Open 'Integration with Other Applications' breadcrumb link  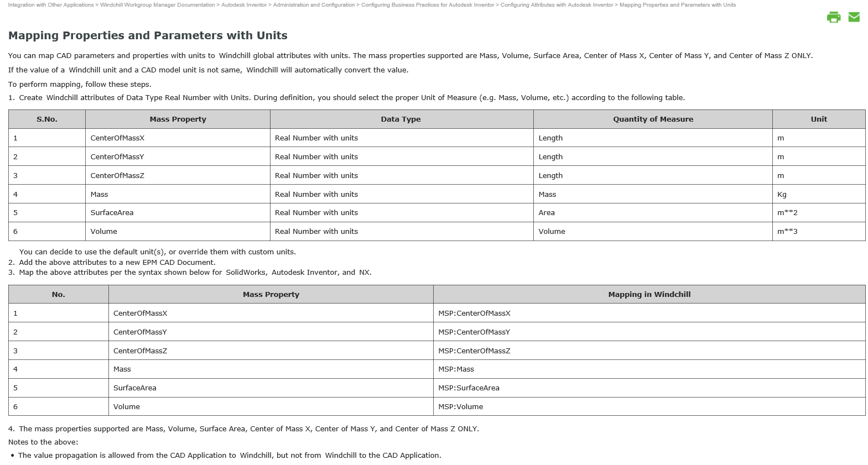point(51,5)
